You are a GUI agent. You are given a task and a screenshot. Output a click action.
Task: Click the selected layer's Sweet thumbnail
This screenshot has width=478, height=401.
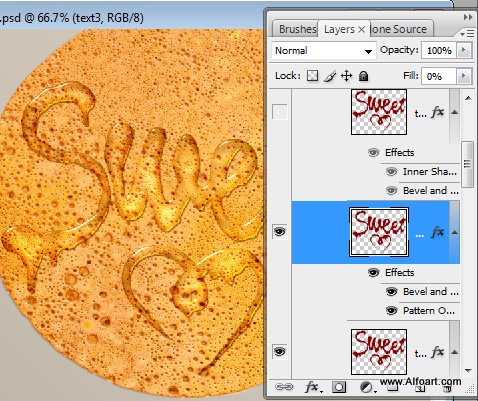pyautogui.click(x=379, y=232)
